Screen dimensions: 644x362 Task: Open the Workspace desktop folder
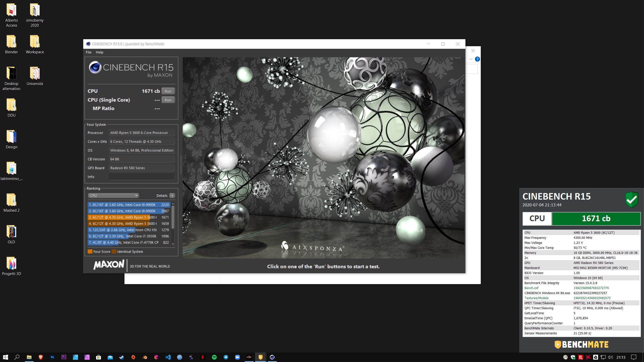coord(35,44)
